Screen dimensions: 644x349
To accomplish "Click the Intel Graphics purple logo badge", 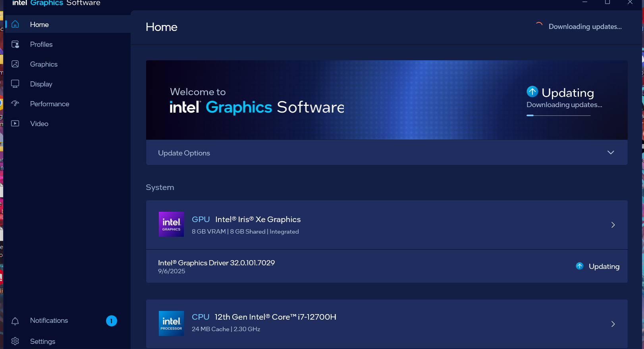I will coord(171,224).
